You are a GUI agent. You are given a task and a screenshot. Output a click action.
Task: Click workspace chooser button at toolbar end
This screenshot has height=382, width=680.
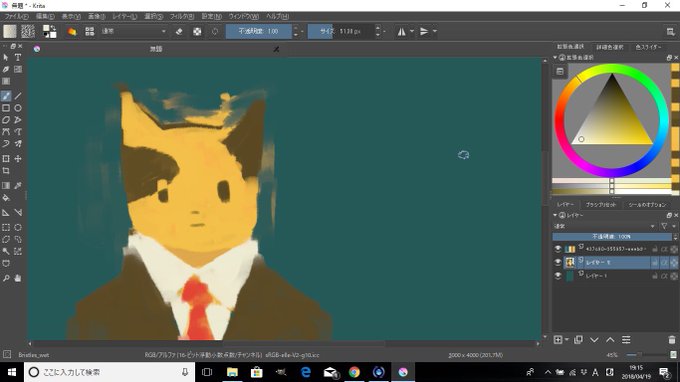point(670,31)
